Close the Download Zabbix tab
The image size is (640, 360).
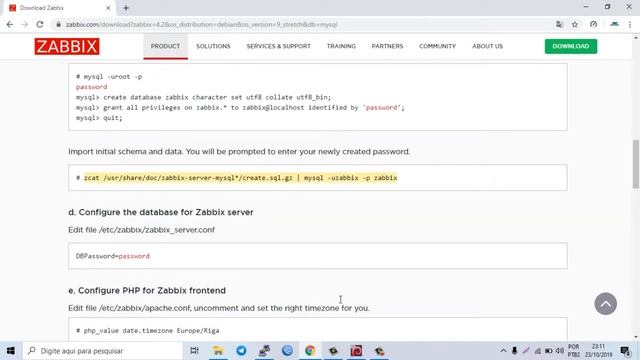click(x=108, y=8)
